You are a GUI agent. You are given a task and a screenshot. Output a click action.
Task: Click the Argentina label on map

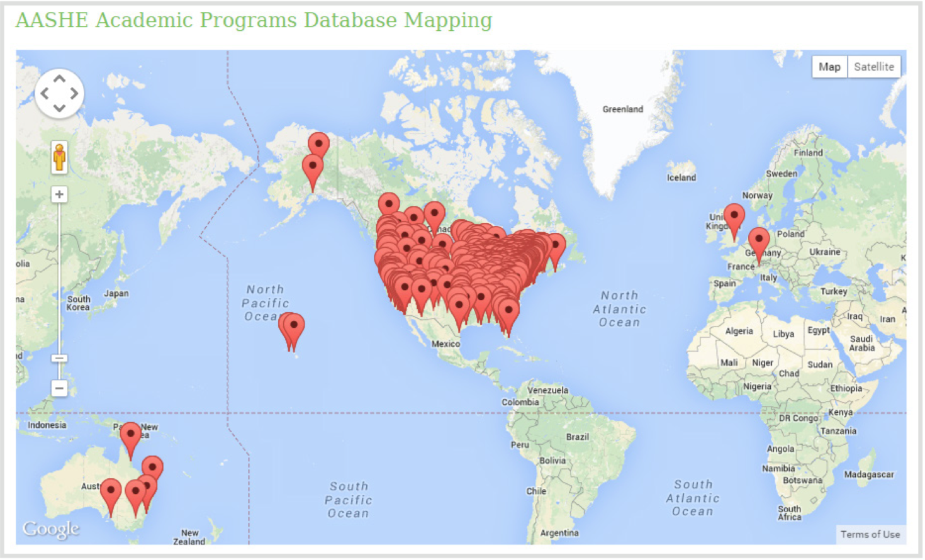(559, 533)
